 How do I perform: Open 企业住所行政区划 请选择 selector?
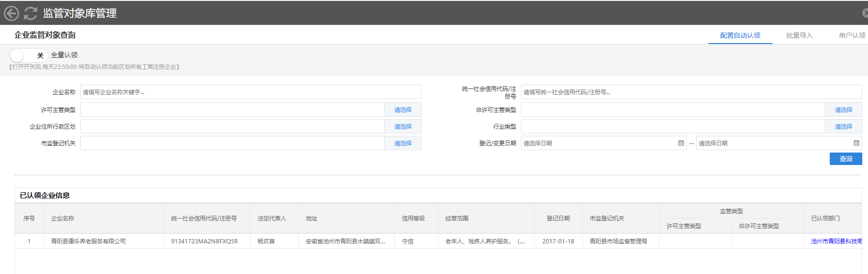402,127
